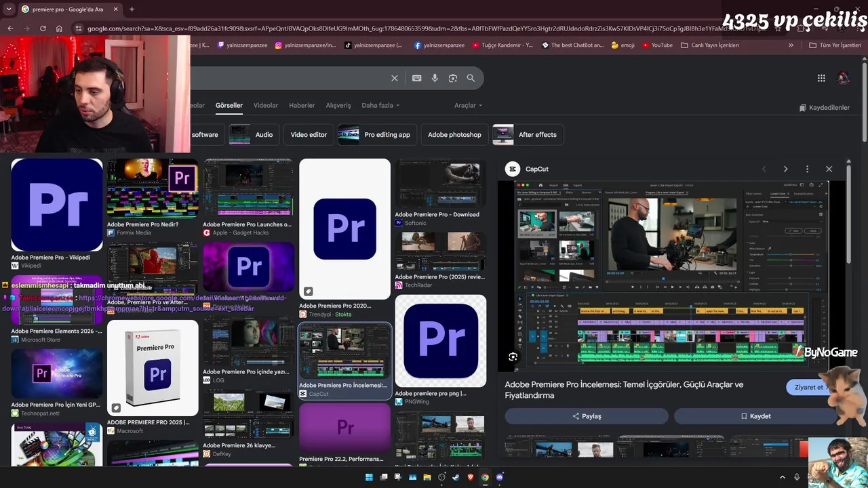The height and width of the screenshot is (488, 868).
Task: Go to the previous image in preview
Action: coord(764,169)
